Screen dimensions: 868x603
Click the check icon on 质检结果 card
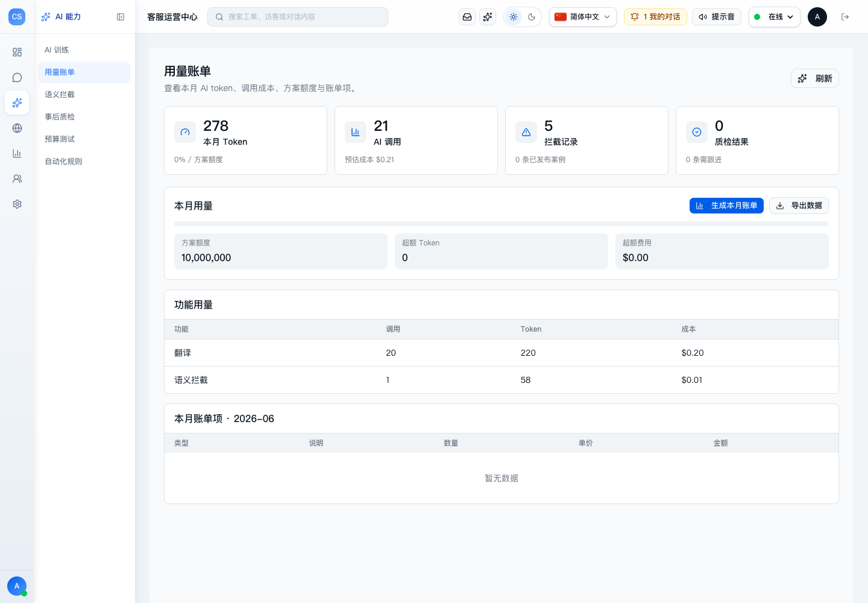coord(697,132)
